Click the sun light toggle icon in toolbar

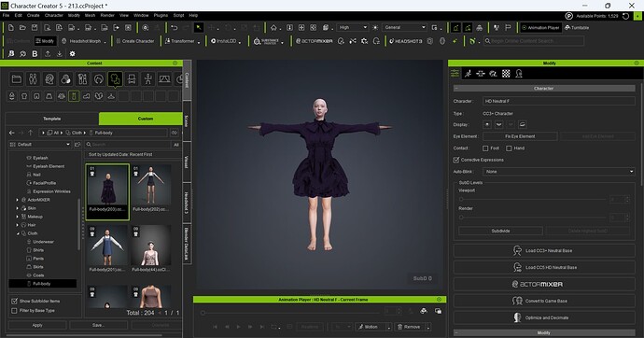click(x=375, y=27)
